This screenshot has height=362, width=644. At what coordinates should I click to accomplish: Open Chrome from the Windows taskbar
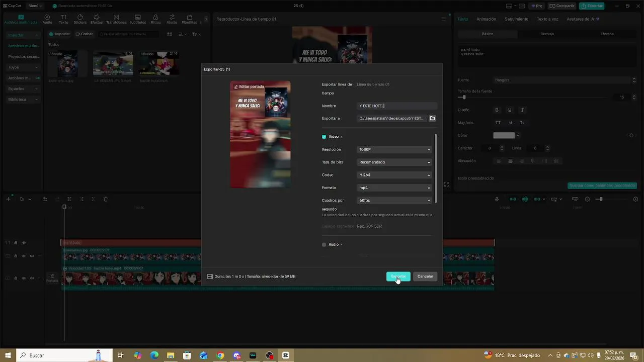[x=220, y=355]
